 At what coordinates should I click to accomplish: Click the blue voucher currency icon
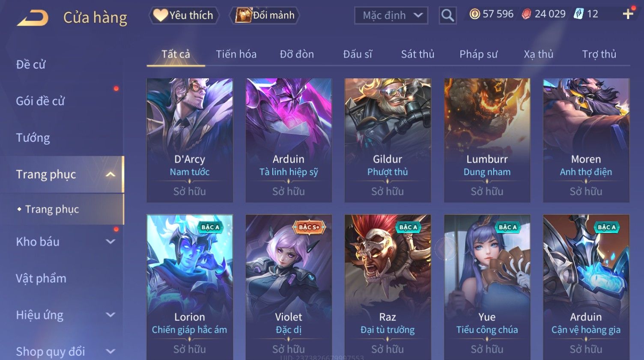tap(578, 14)
